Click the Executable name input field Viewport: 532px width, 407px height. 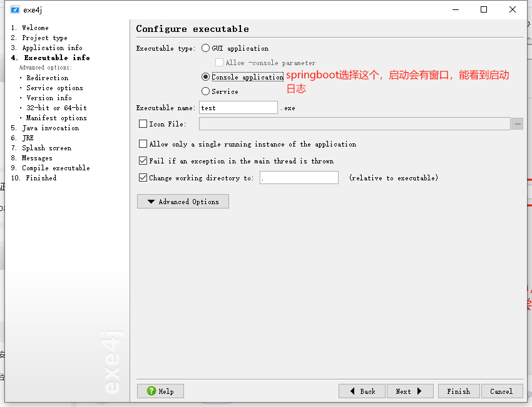point(238,107)
